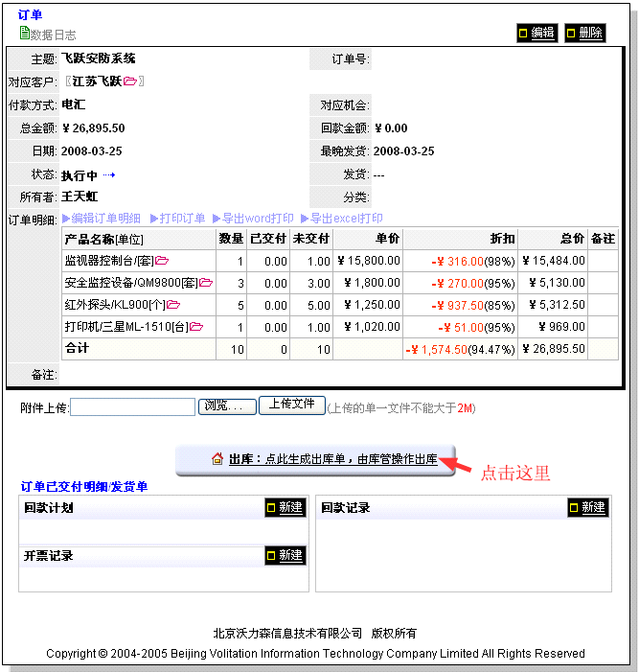Click the 数据日志 document icon
The width and height of the screenshot is (639, 672).
25,34
